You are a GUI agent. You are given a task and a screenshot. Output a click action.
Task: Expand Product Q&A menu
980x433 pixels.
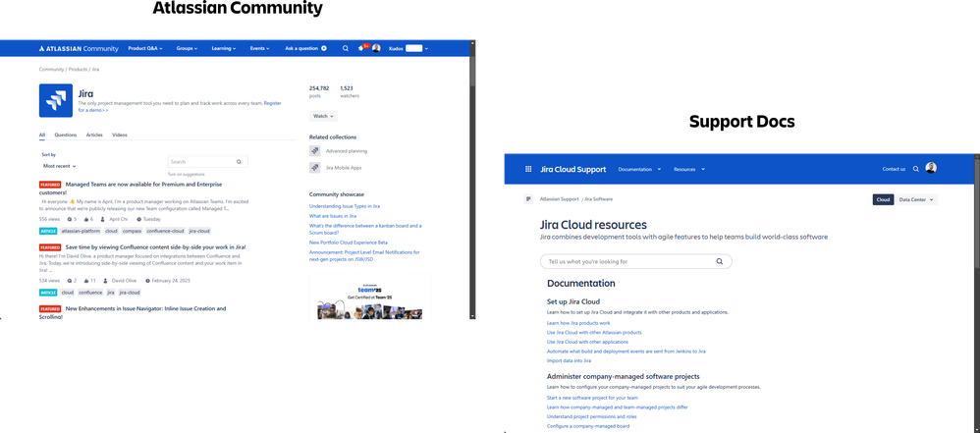coord(145,48)
